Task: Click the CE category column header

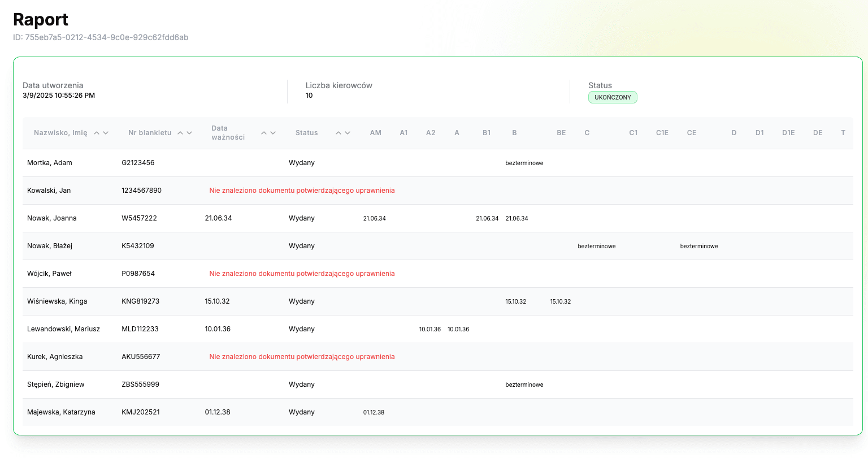Action: [x=692, y=133]
